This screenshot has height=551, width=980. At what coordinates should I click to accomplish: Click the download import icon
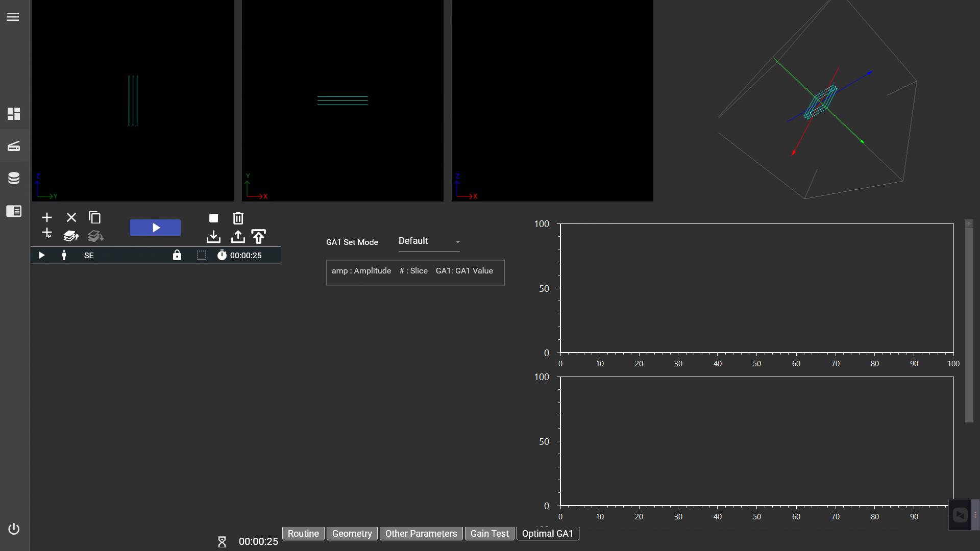tap(213, 237)
